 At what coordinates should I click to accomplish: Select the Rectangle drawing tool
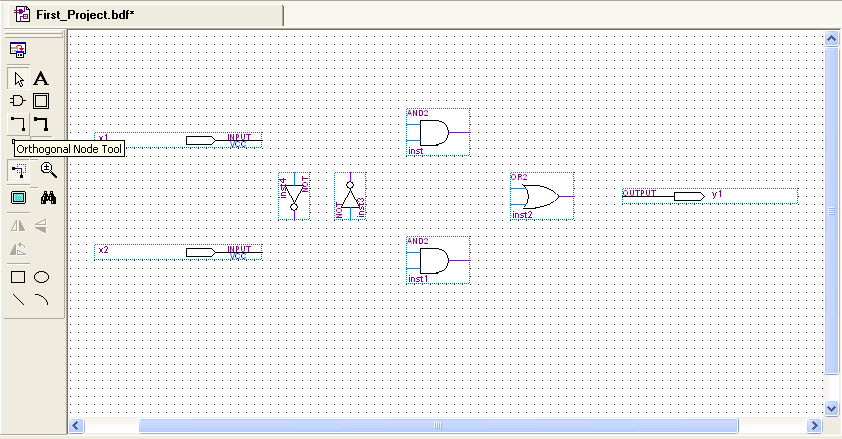[18, 277]
